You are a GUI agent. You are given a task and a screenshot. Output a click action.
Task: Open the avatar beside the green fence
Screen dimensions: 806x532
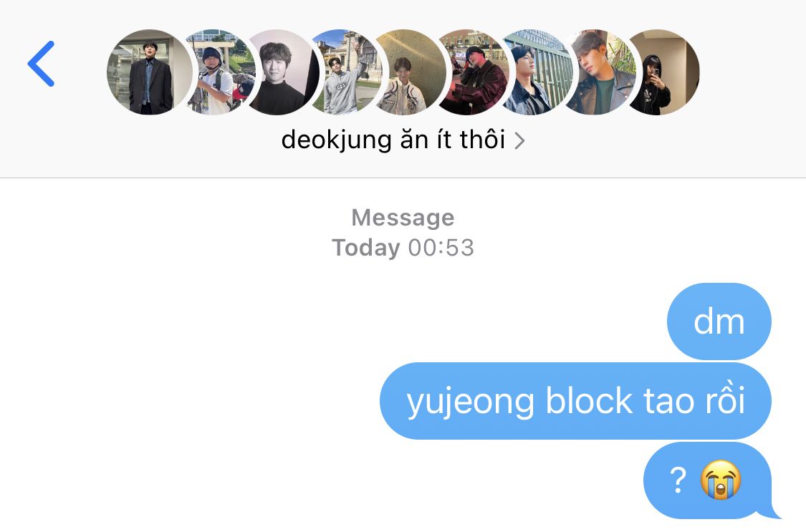pos(537,72)
